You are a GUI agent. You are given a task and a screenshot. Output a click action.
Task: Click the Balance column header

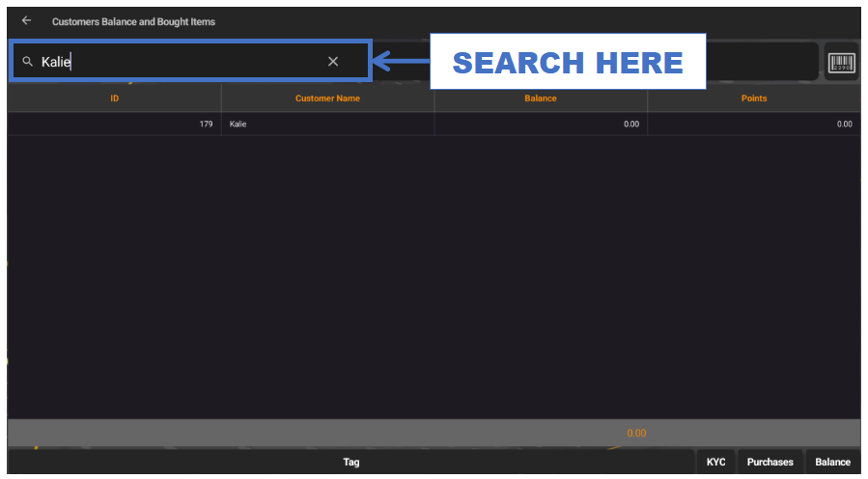point(541,99)
